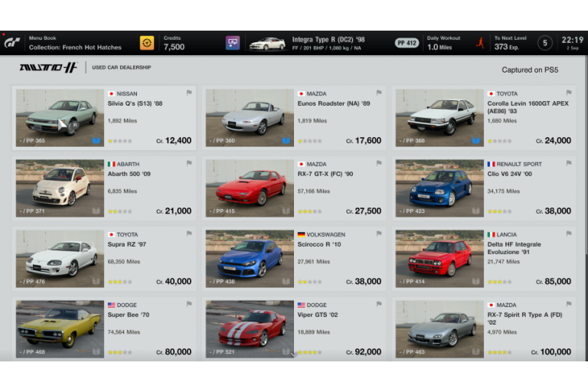
Task: Click the flag icon on Viper GTS card
Action: [379, 304]
